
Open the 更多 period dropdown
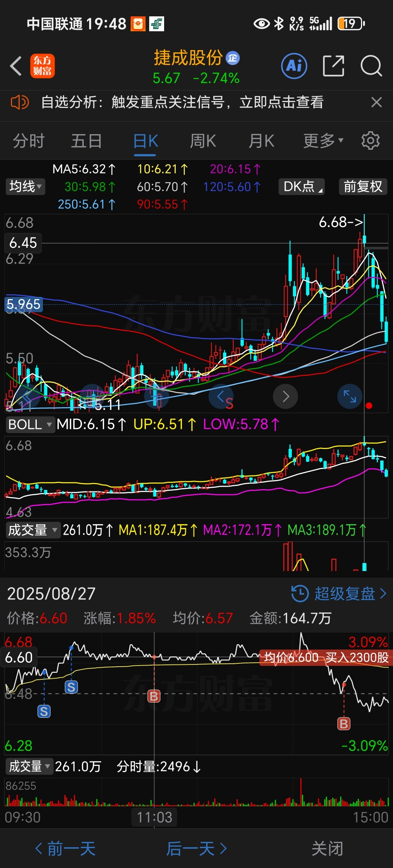tap(323, 141)
